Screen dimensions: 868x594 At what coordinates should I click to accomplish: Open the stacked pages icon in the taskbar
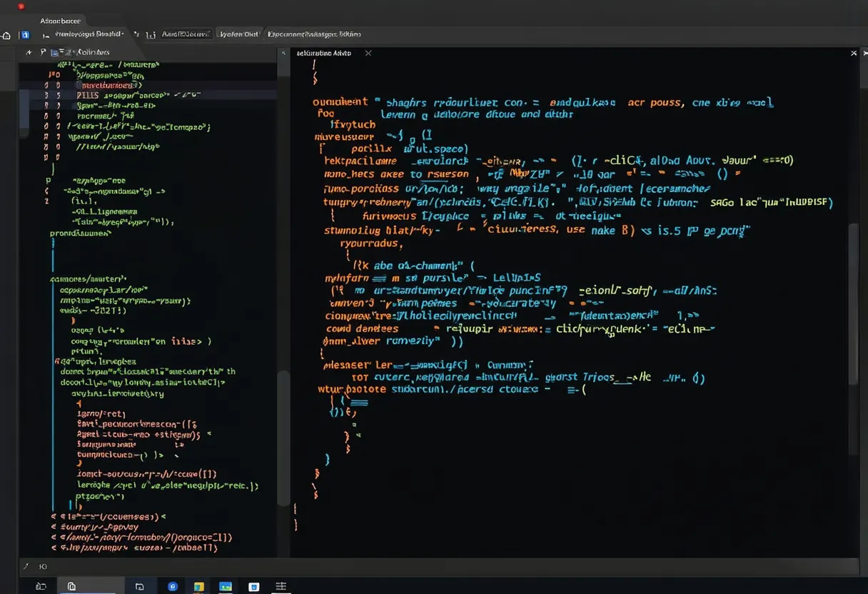pos(71,587)
